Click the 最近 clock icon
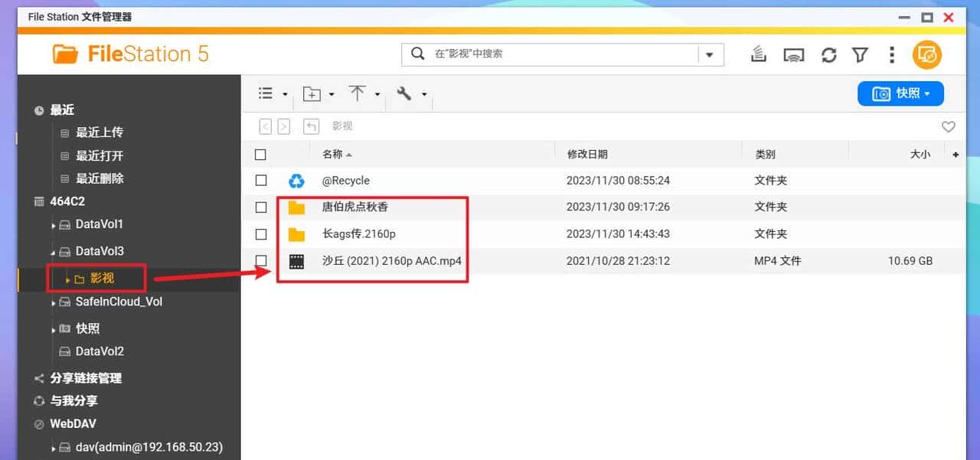The width and height of the screenshot is (980, 460). pos(39,110)
